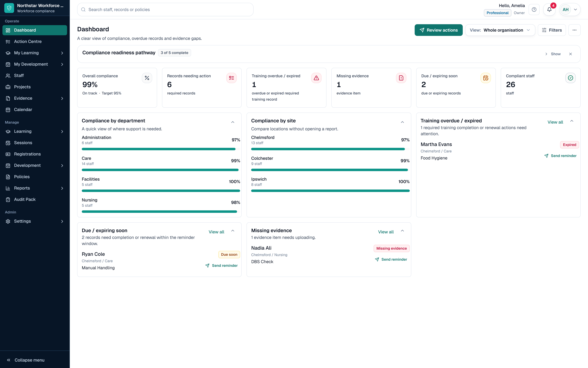This screenshot has width=588, height=368.
Task: View all missing evidence items
Action: [x=386, y=232]
